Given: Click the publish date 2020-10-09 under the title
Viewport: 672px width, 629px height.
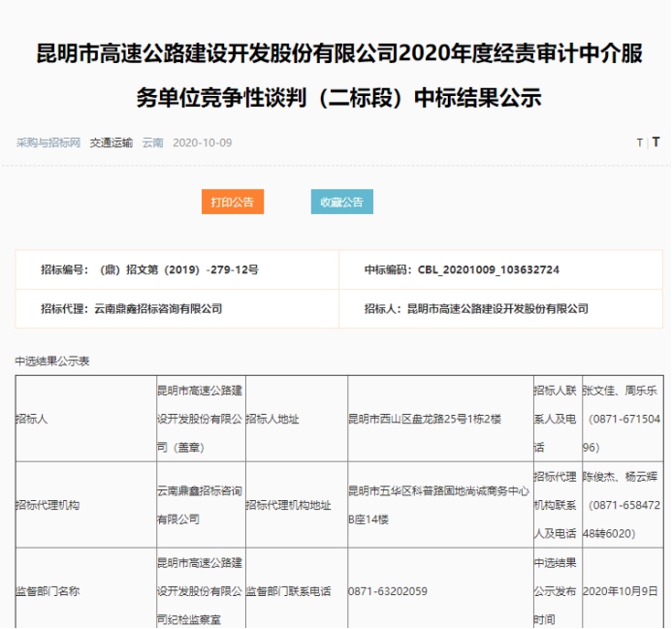Looking at the screenshot, I should tap(202, 142).
